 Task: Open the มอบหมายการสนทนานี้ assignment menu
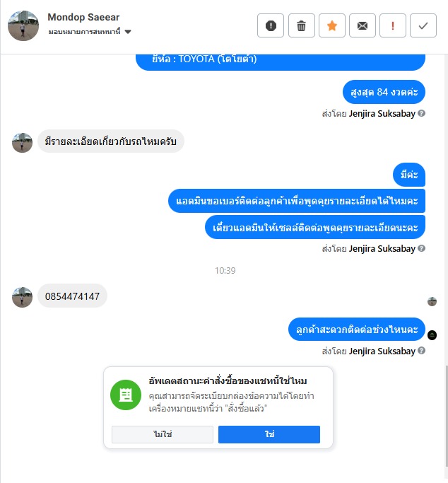pyautogui.click(x=90, y=31)
